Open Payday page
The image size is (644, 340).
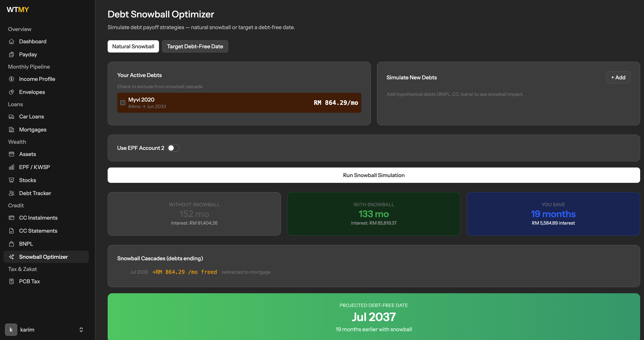pyautogui.click(x=46, y=55)
